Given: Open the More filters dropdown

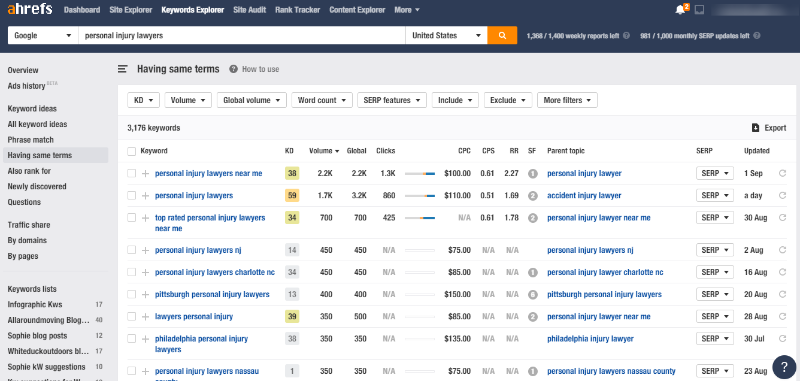Looking at the screenshot, I should 567,100.
